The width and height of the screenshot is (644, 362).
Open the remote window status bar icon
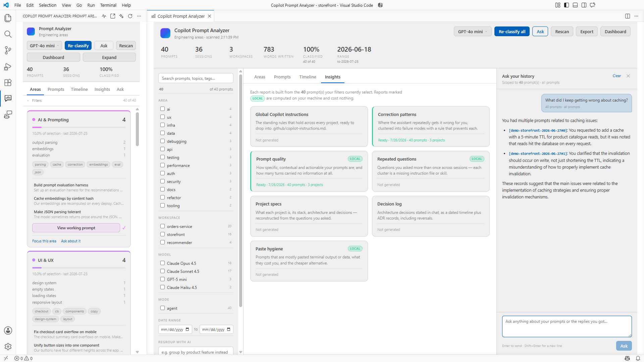[6, 358]
